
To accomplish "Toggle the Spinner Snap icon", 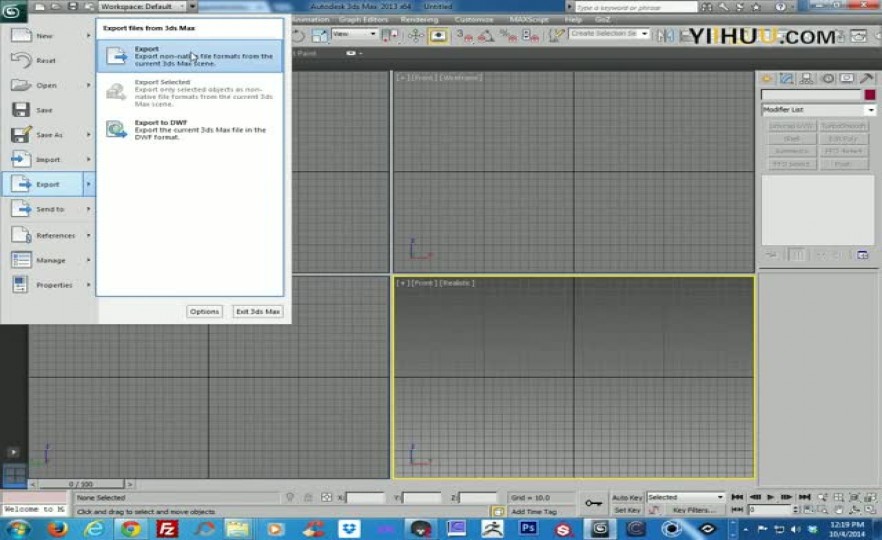I will [530, 36].
